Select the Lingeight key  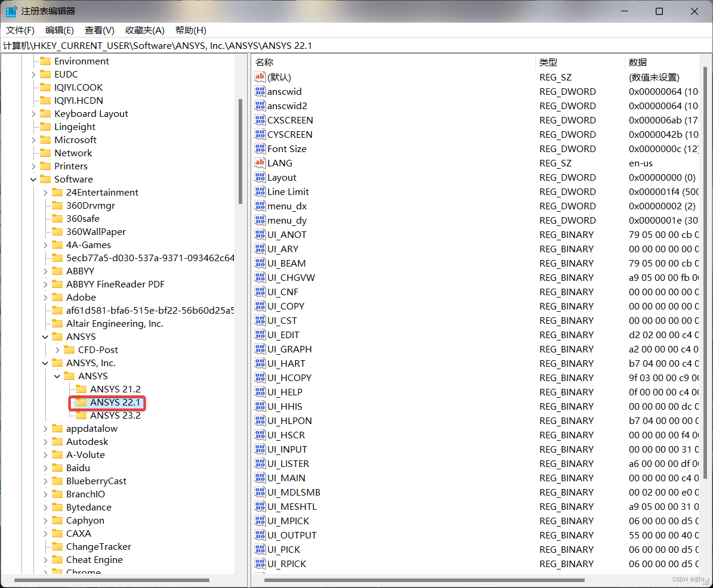click(x=75, y=127)
